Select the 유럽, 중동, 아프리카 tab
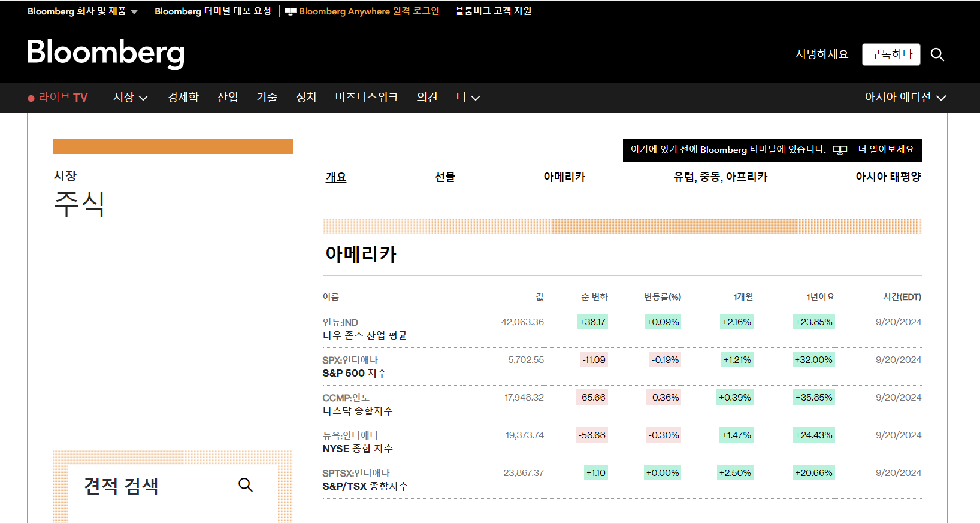Image resolution: width=980 pixels, height=524 pixels. [721, 177]
